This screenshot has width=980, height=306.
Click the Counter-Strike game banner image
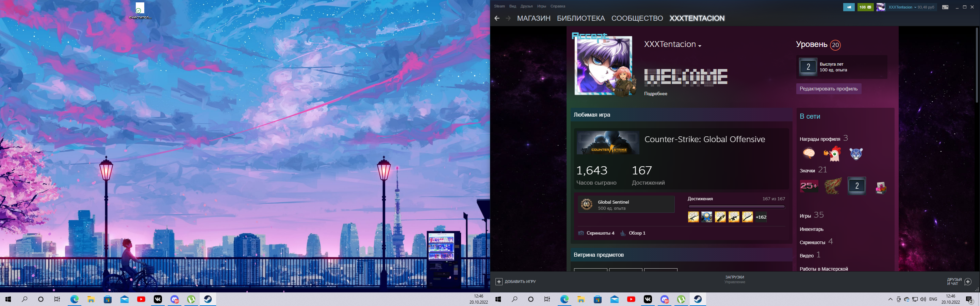[607, 143]
